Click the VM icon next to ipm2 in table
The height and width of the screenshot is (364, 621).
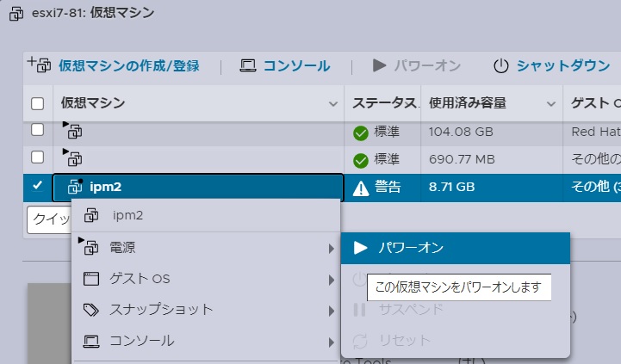click(74, 187)
